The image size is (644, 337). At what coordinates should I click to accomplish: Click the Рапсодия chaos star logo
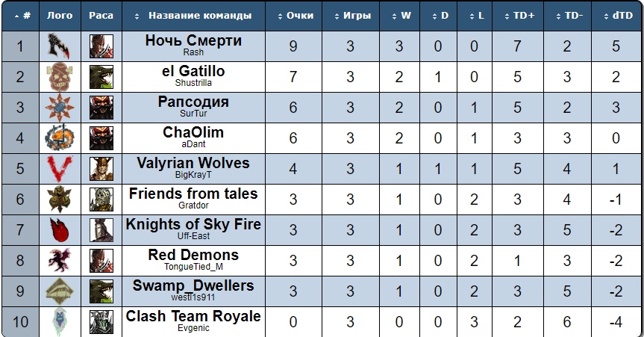pos(60,108)
